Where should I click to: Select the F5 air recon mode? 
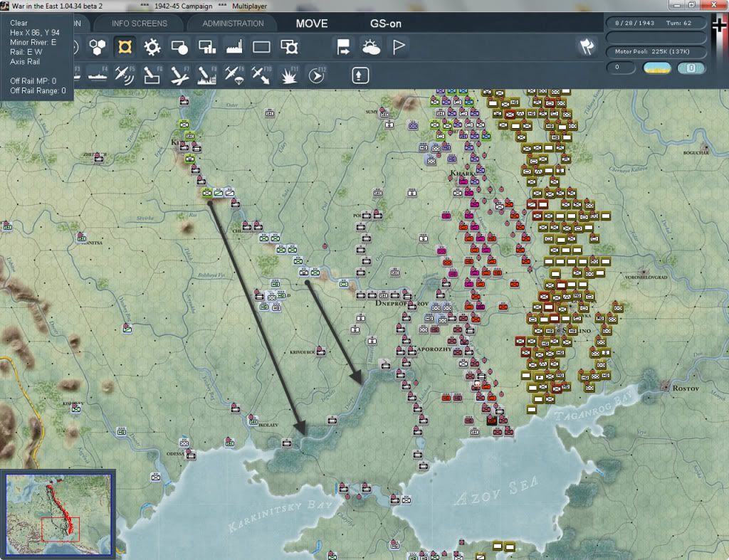[125, 75]
